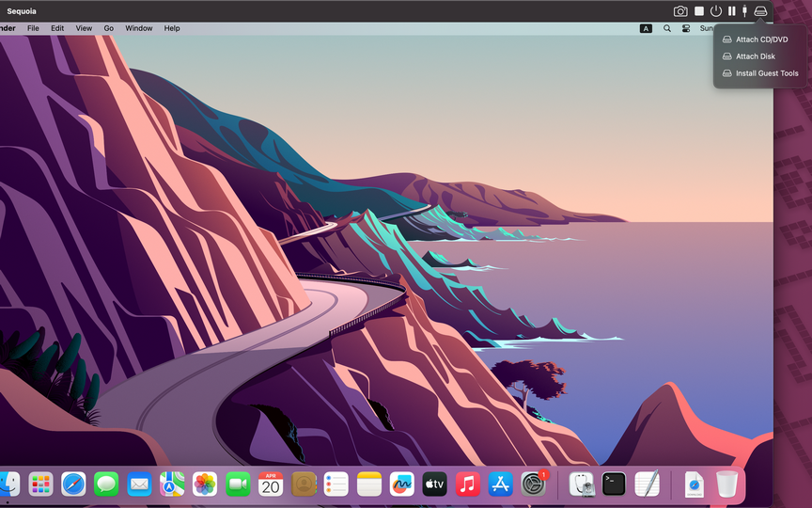812x508 pixels.
Task: Open the Trash in Dock
Action: (x=727, y=484)
